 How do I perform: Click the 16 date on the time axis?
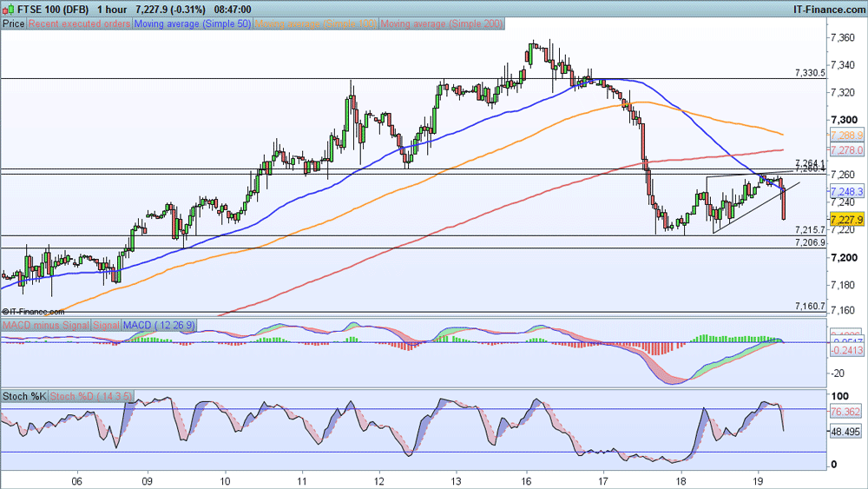(527, 481)
